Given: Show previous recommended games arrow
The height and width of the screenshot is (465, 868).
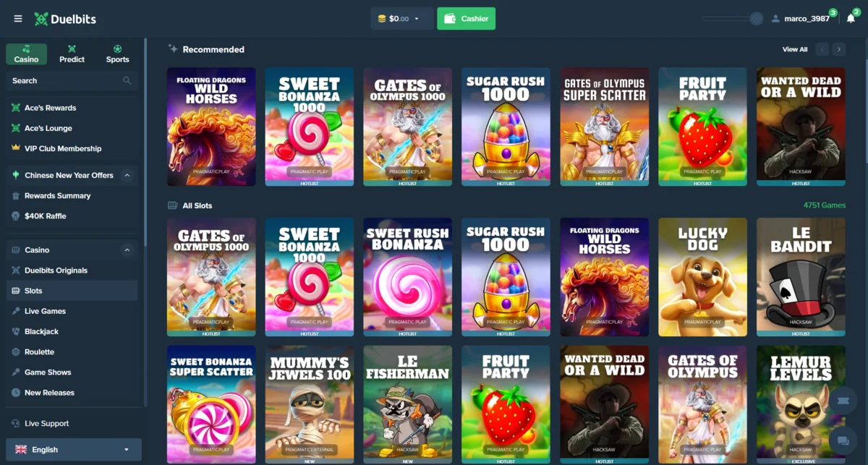Looking at the screenshot, I should point(822,49).
